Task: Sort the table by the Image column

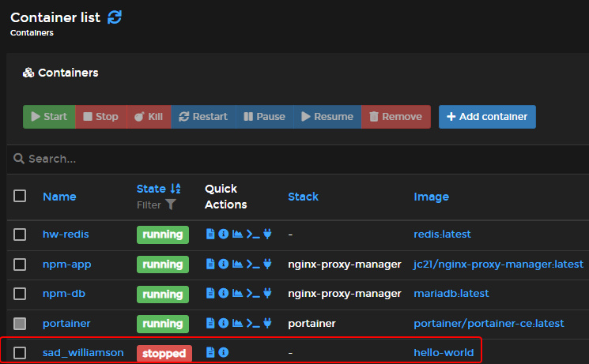Action: tap(431, 197)
